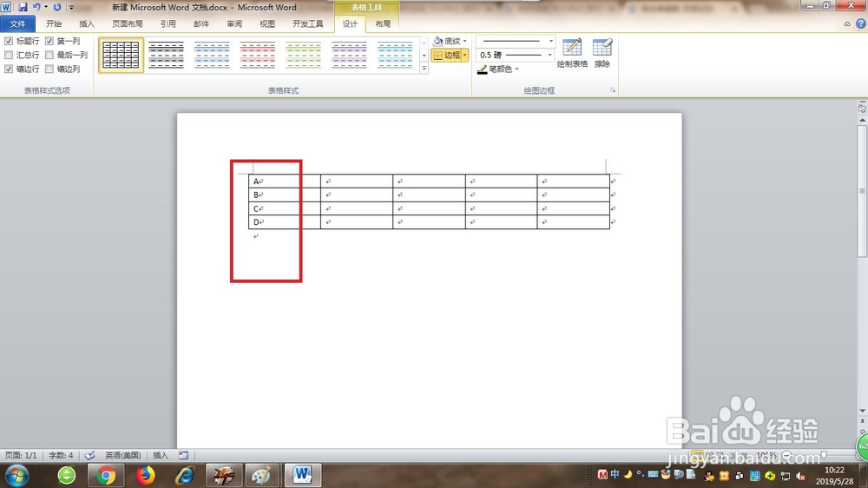Toggle the 标题行 (Header Row) checkbox
Viewport: 868px width, 488px height.
(x=9, y=41)
